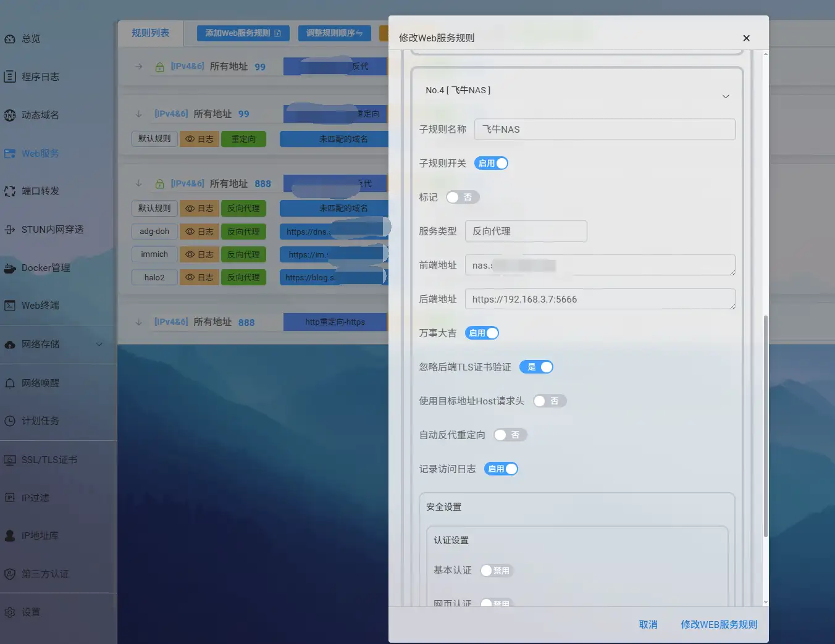Open 程序日志 from the sidebar
Image resolution: width=835 pixels, height=644 pixels.
[x=39, y=77]
